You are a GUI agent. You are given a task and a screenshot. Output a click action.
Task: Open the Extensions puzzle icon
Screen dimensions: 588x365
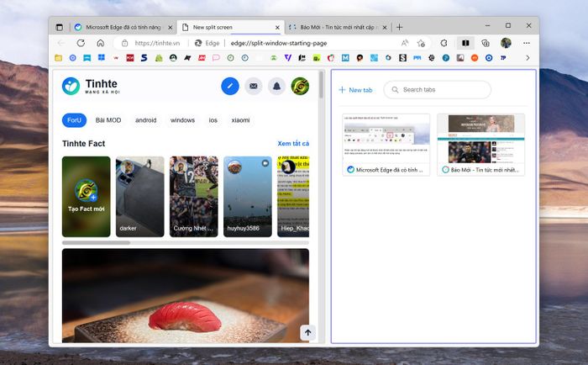point(444,43)
